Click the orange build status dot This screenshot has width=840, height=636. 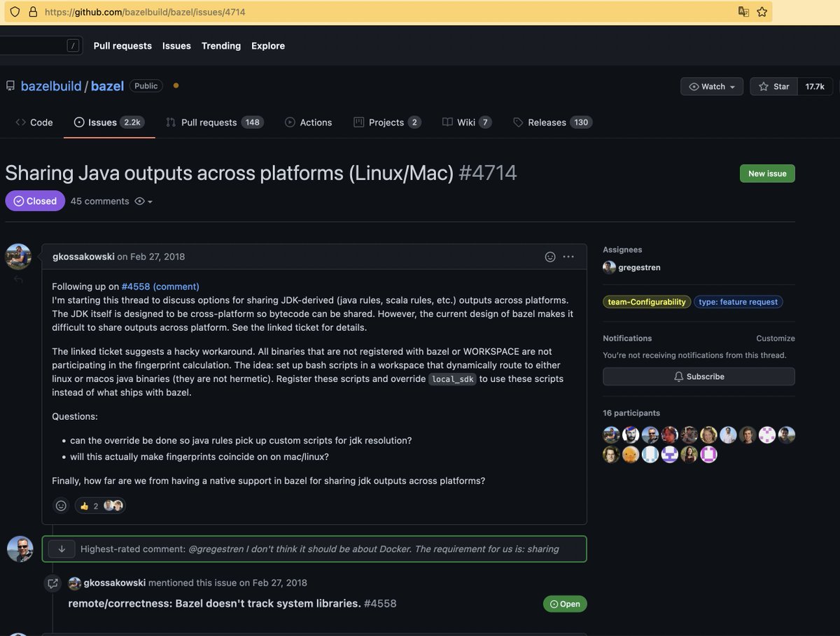176,85
